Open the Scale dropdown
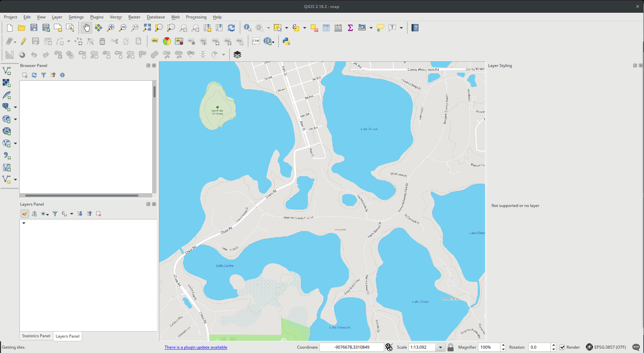Viewport: 644px width, 353px height. pos(441,347)
